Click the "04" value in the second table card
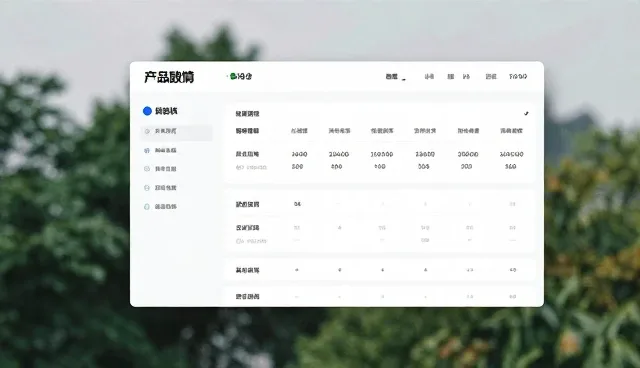 pos(297,204)
